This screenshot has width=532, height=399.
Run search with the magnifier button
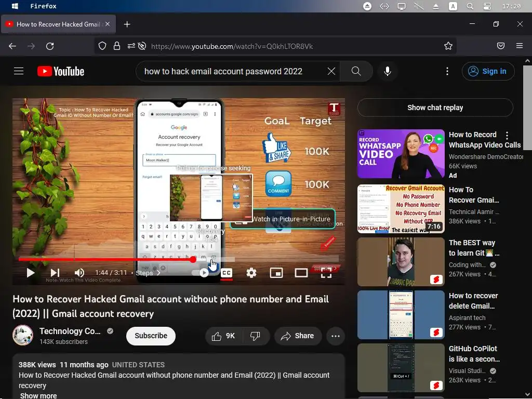[x=356, y=71]
